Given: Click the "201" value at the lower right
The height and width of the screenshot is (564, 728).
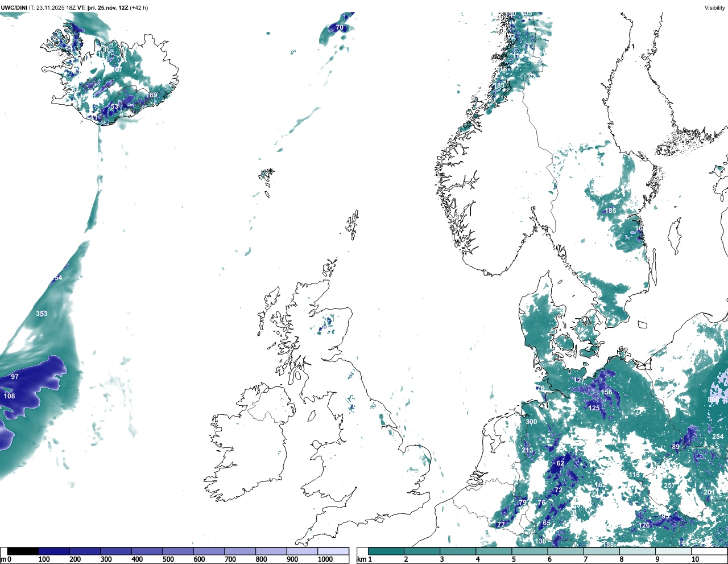Looking at the screenshot, I should point(709,492).
